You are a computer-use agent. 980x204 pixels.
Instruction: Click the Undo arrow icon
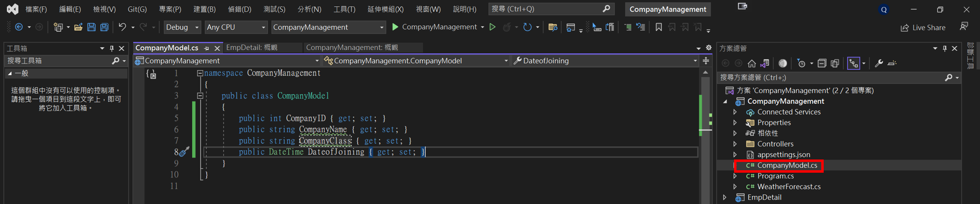coord(122,27)
